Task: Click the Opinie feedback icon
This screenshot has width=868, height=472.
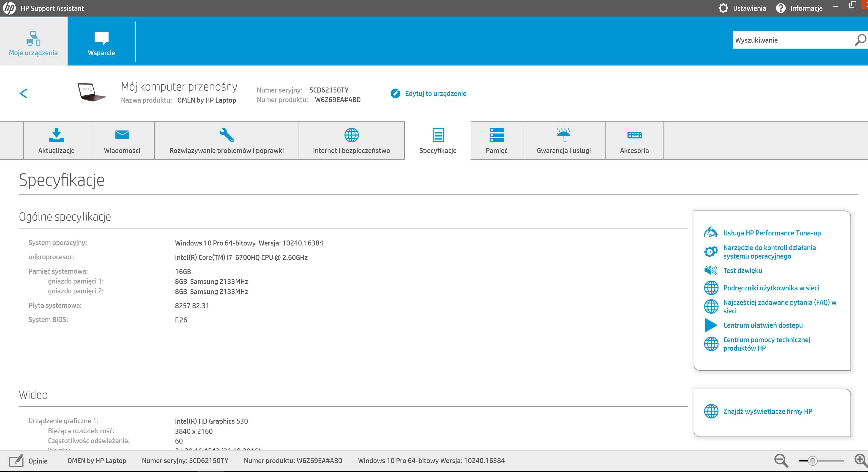Action: pos(16,461)
